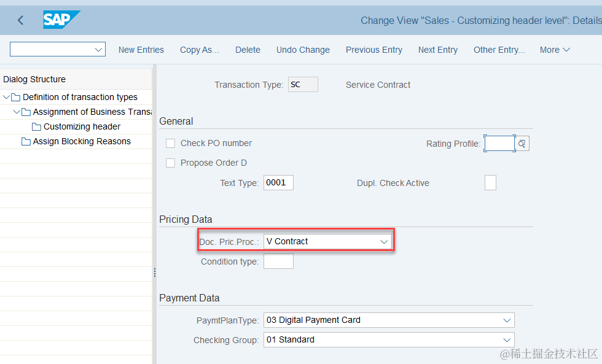The width and height of the screenshot is (602, 364).
Task: Go to Next Entry
Action: pos(437,50)
